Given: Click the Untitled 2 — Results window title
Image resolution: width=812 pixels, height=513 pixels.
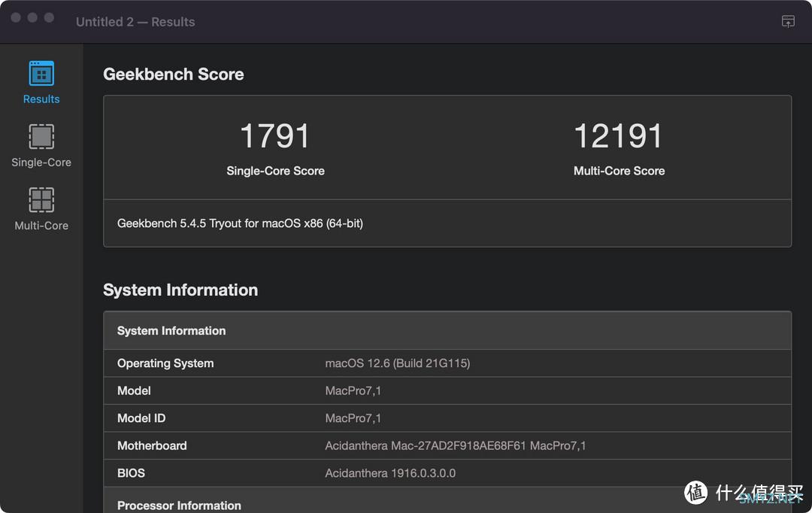Looking at the screenshot, I should click(135, 22).
